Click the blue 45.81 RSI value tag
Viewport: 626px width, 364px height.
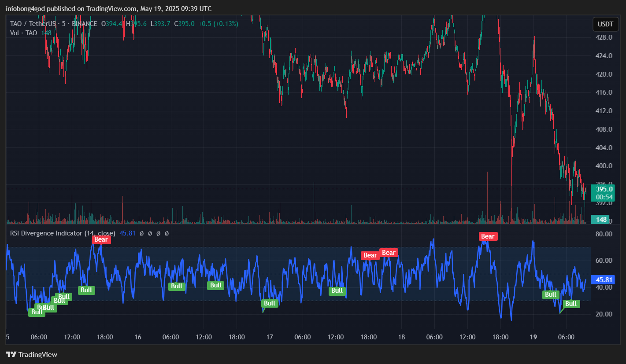tap(604, 279)
